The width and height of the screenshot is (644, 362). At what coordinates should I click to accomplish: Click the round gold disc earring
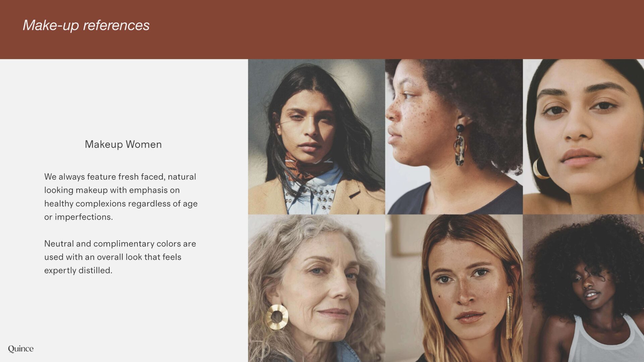coord(277,316)
